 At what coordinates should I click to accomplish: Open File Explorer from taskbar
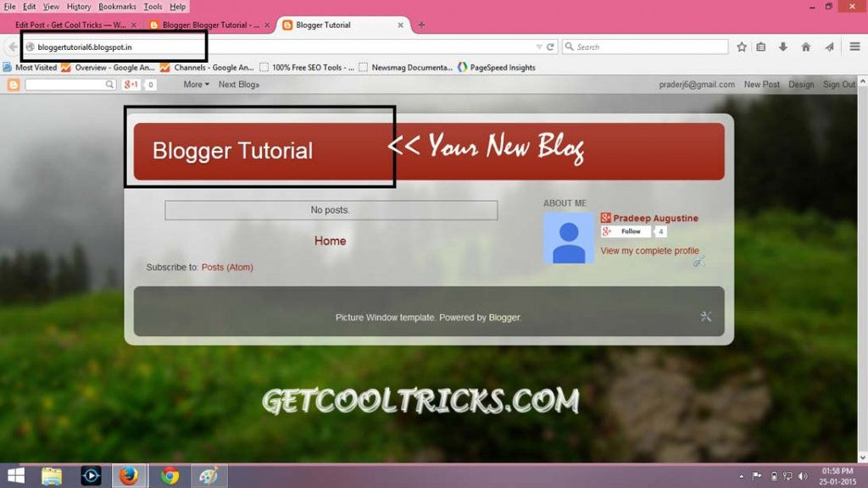(52, 476)
